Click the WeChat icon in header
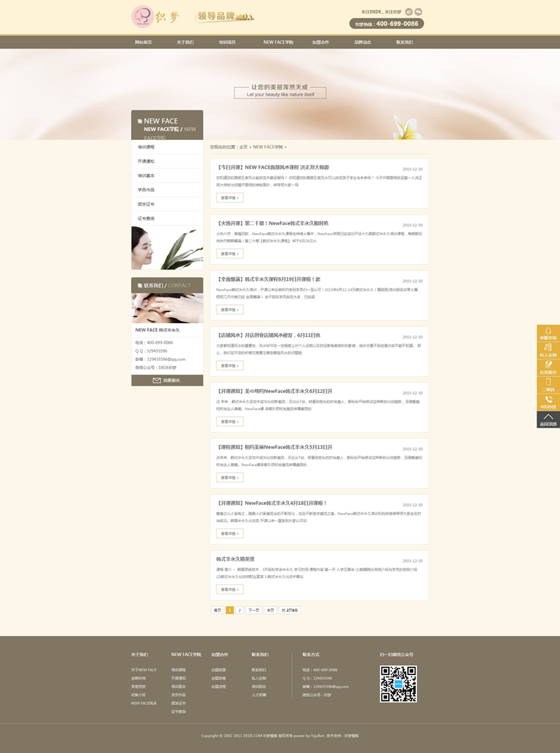 pos(418,11)
